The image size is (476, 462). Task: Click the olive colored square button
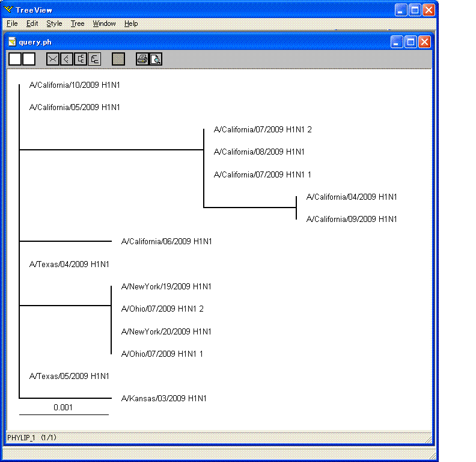(118, 59)
